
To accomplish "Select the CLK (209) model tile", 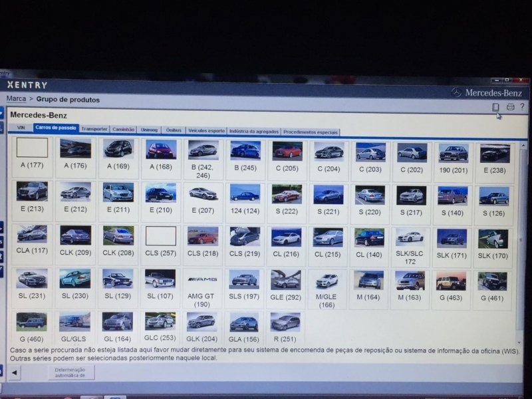I will click(x=75, y=244).
